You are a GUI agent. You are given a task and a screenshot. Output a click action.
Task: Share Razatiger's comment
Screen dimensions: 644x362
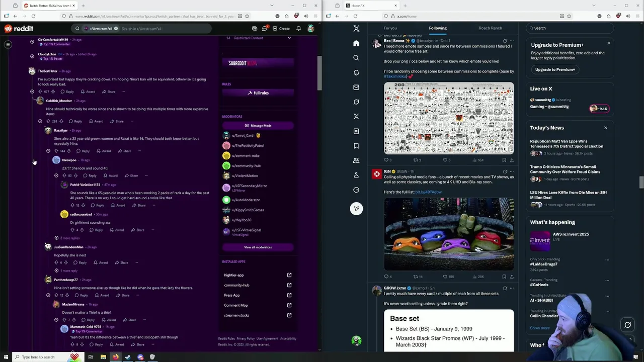click(125, 151)
